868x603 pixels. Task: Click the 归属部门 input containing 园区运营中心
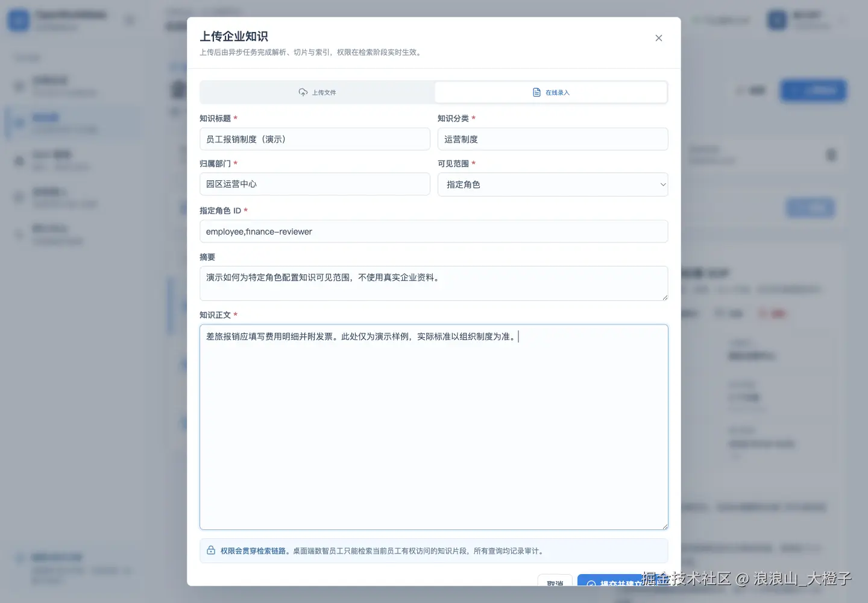pos(315,184)
